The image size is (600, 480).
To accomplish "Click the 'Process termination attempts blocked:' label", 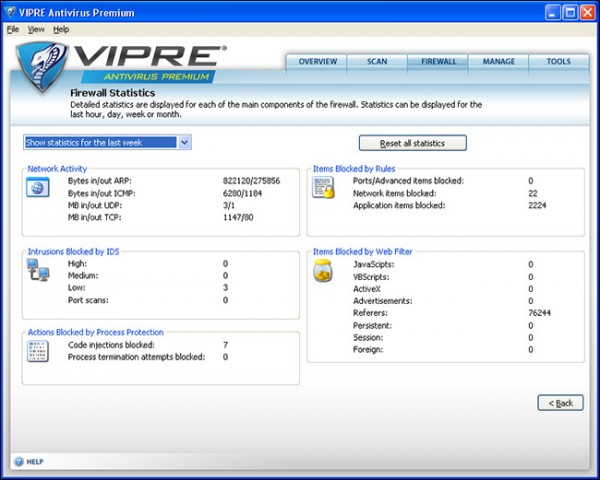I will [x=136, y=357].
